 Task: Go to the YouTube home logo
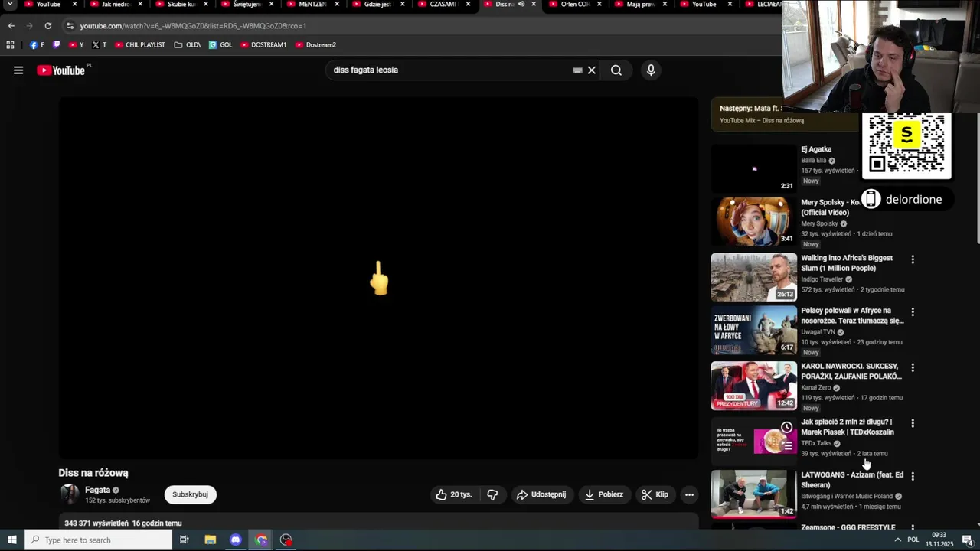(61, 70)
